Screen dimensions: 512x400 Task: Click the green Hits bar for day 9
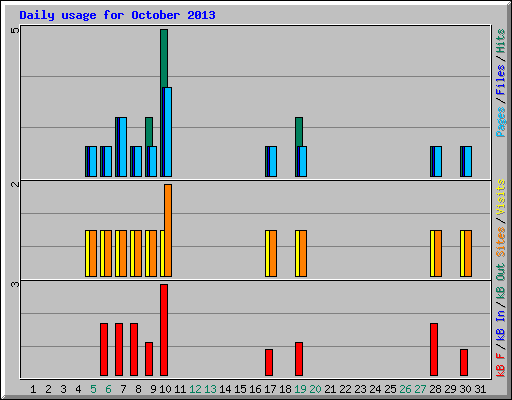tap(149, 132)
